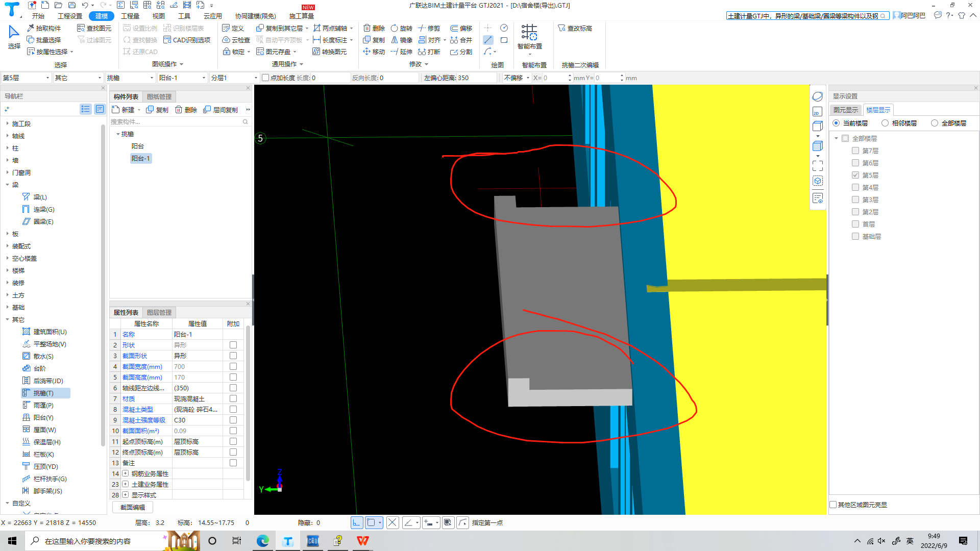Open the 其它 category dropdown
Image resolution: width=980 pixels, height=551 pixels.
point(78,78)
